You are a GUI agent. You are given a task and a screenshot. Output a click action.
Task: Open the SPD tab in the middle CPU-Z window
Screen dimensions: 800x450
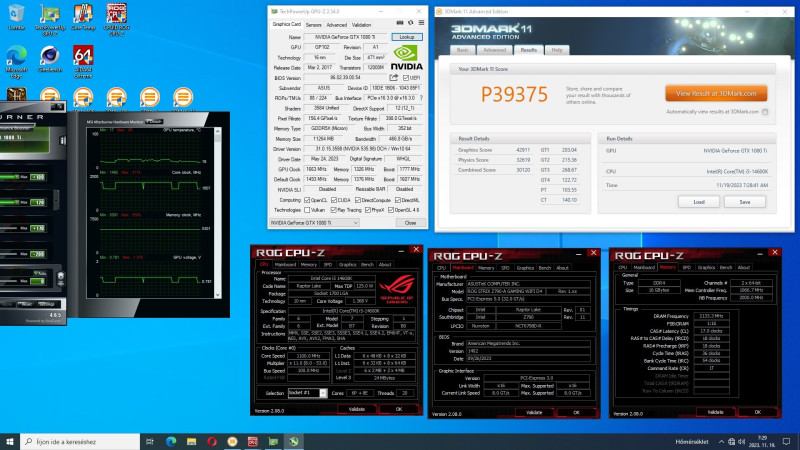pos(505,268)
